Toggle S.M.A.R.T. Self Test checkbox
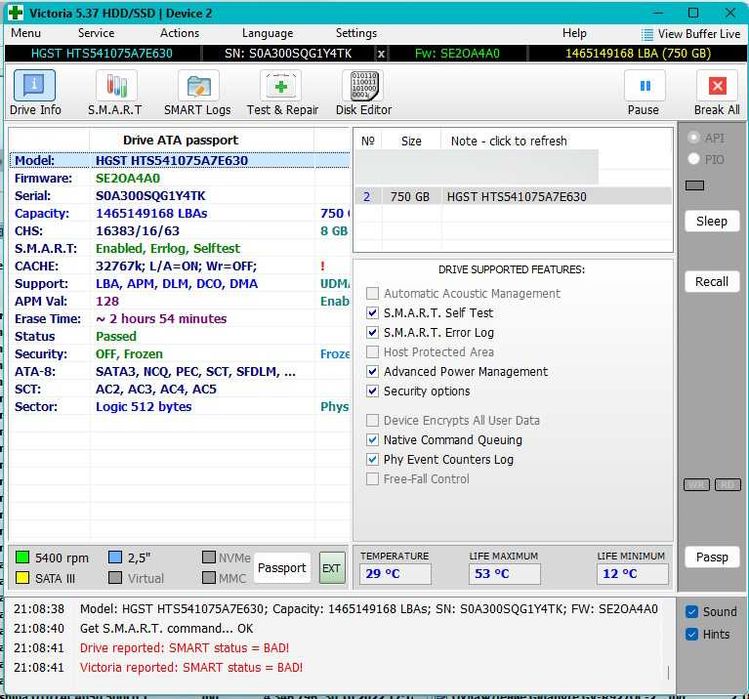749x699 pixels. click(x=372, y=313)
